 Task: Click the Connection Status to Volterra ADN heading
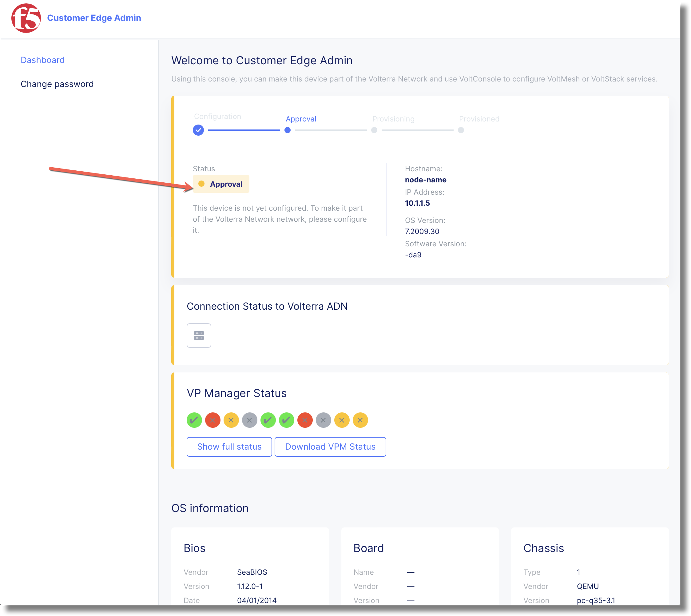pos(267,306)
